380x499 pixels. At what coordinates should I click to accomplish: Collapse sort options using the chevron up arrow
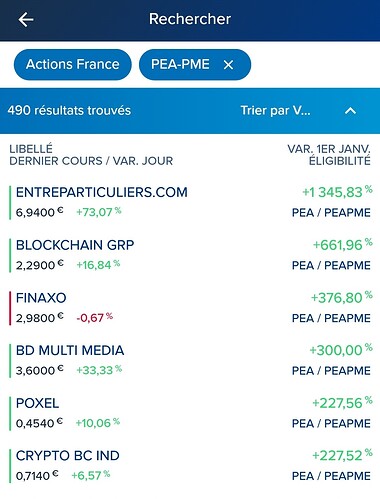[350, 111]
